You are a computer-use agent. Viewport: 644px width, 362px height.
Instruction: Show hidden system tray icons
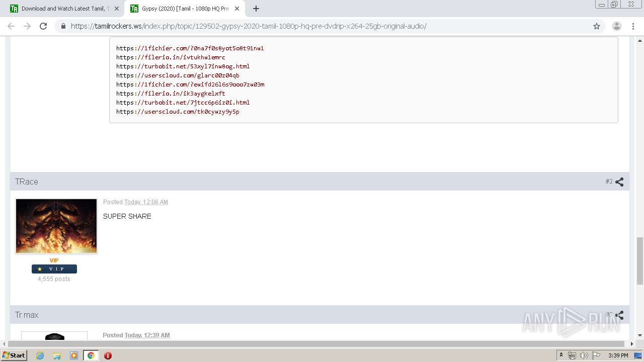[x=561, y=355]
